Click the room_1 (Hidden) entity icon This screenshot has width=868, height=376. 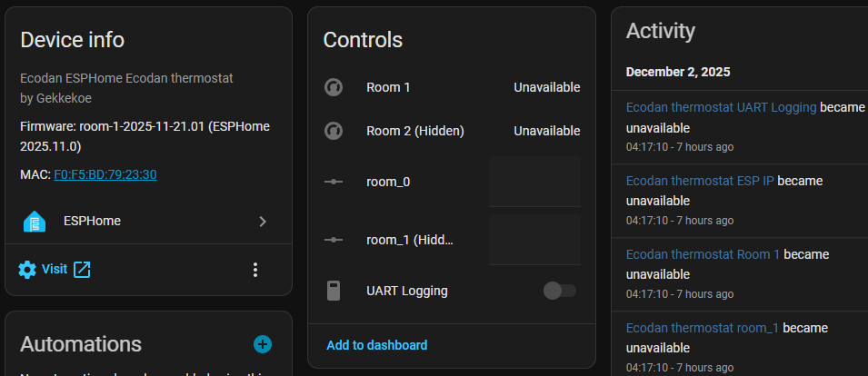[334, 240]
